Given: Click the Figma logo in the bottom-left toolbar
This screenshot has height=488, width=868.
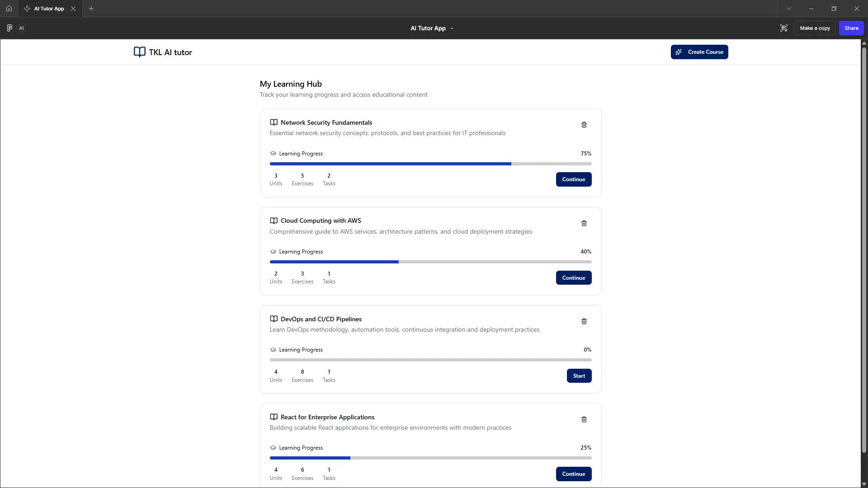Looking at the screenshot, I should tap(9, 28).
